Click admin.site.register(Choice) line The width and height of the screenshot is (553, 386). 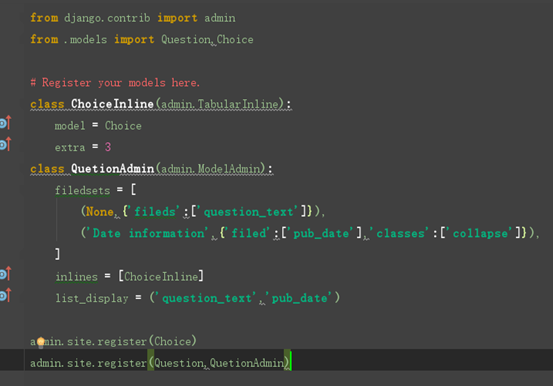(x=113, y=342)
